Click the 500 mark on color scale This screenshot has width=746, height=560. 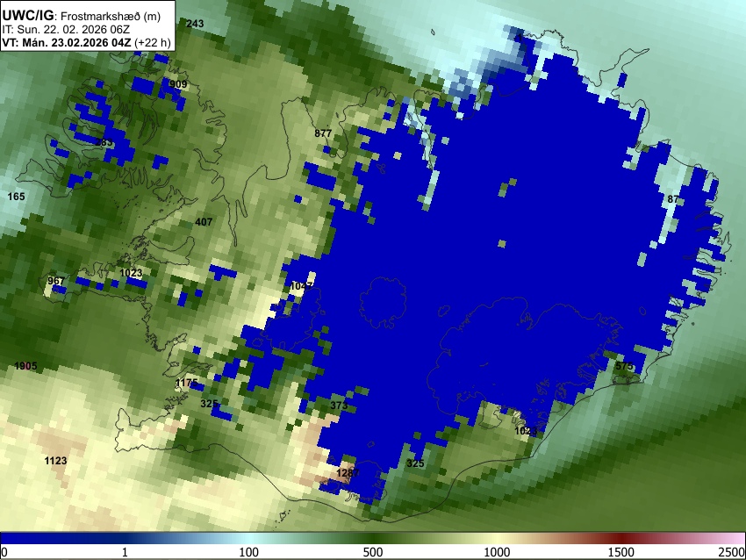[x=372, y=552]
